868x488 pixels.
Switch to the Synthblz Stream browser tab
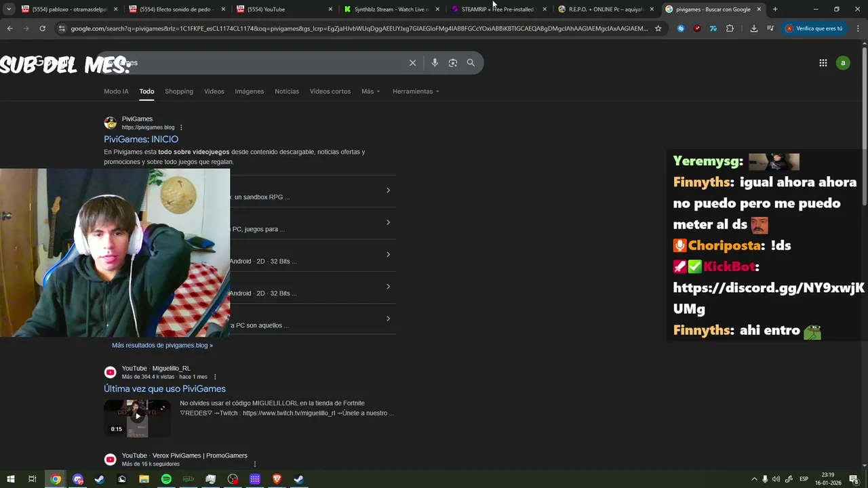391,9
